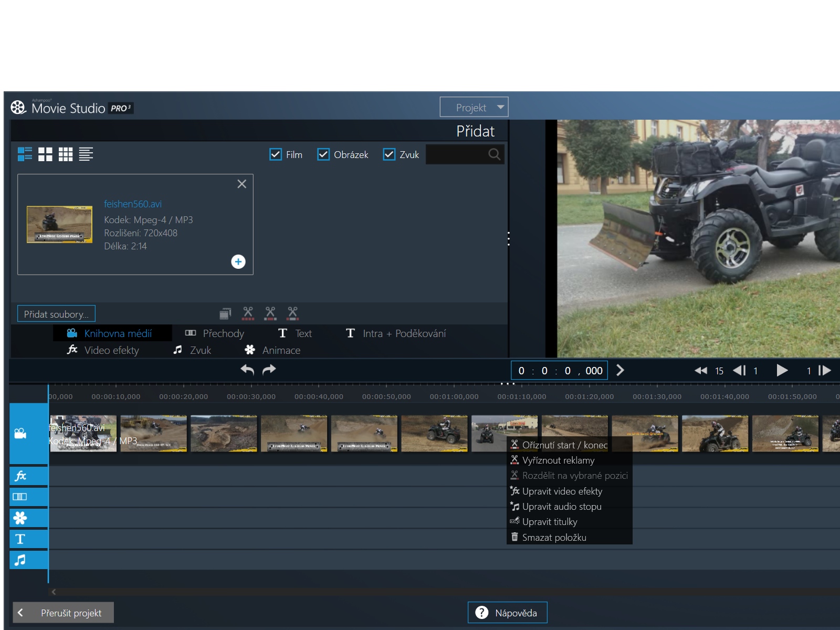
Task: Uncheck the Film filter checkbox
Action: coord(276,154)
